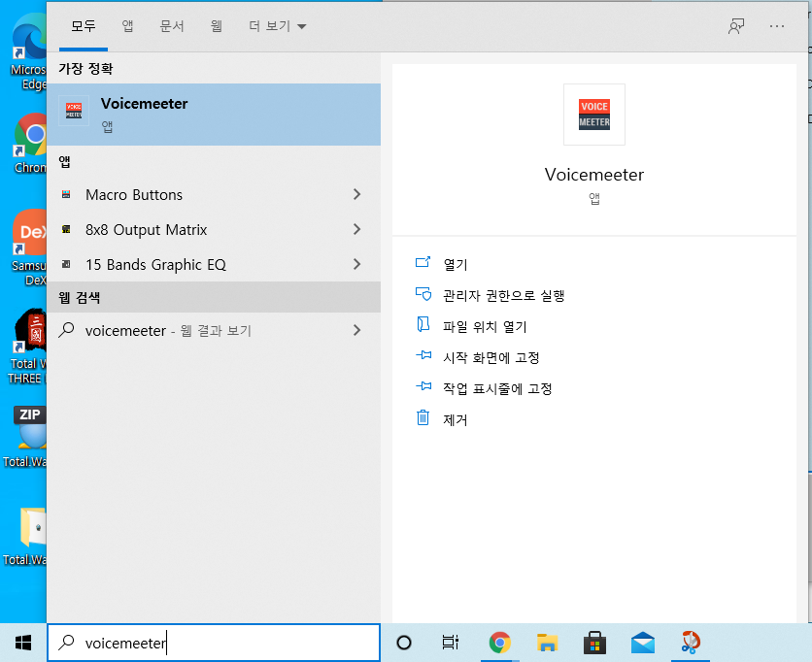812x662 pixels.
Task: Click the search box containing voicemeeter
Action: [x=214, y=643]
